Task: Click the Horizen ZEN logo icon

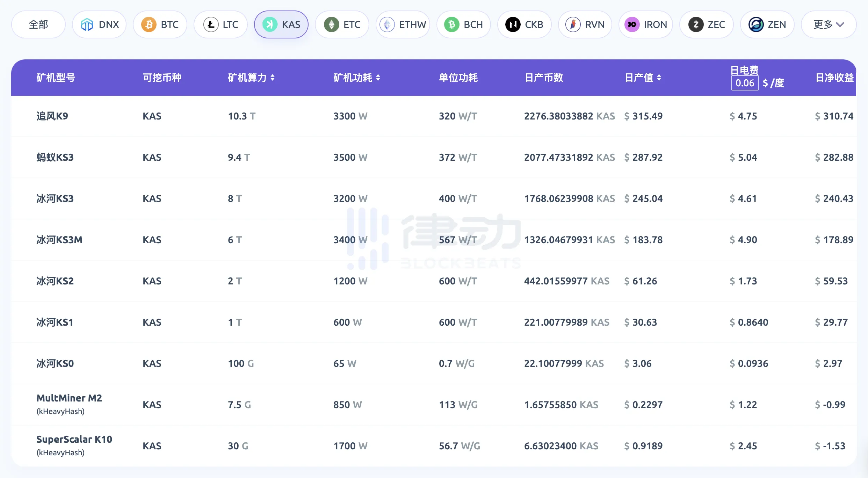Action: pyautogui.click(x=756, y=24)
